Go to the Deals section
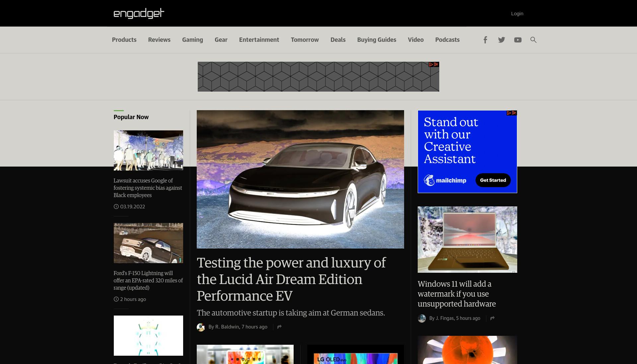This screenshot has height=364, width=637. (338, 40)
